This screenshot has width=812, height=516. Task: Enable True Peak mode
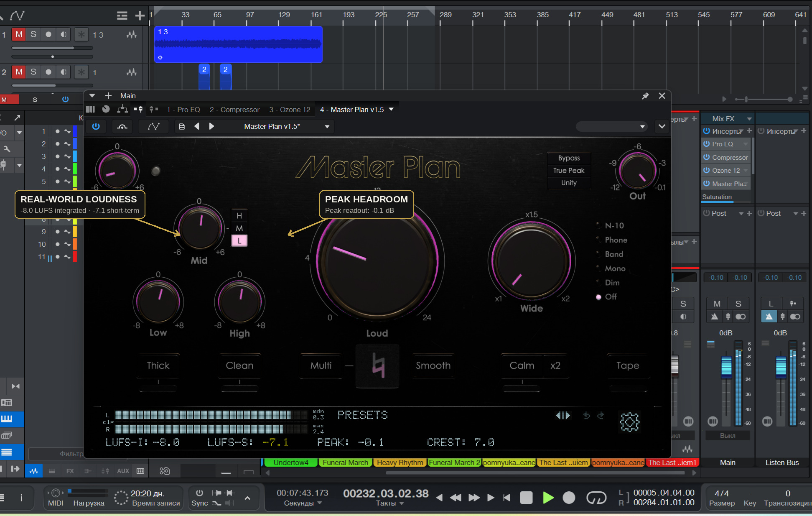(x=569, y=171)
